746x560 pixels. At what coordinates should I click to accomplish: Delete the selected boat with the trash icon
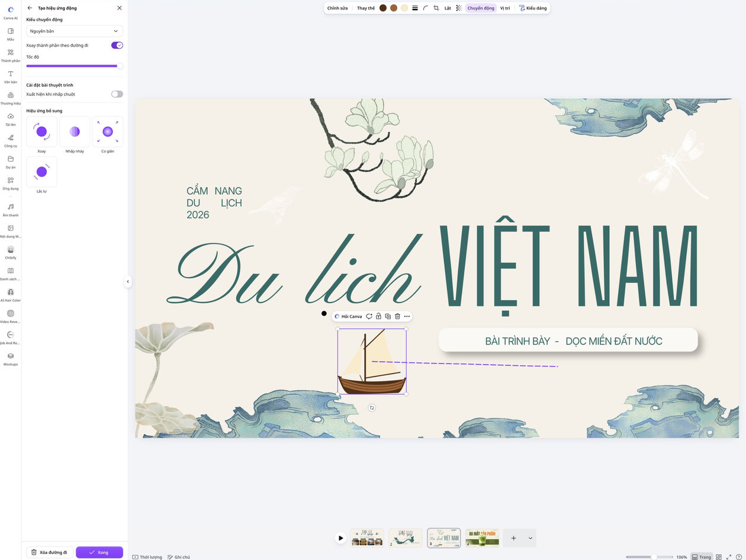click(397, 316)
